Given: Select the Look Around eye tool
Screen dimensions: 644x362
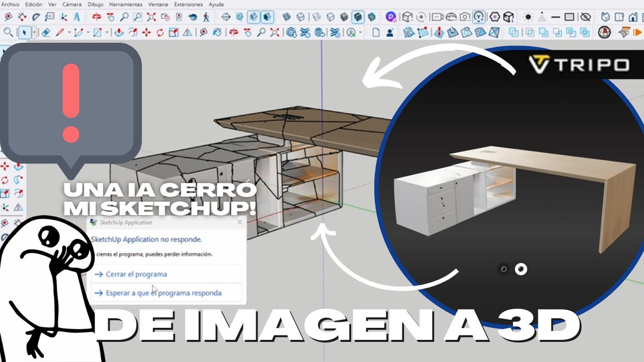Looking at the screenshot, I should (x=193, y=17).
